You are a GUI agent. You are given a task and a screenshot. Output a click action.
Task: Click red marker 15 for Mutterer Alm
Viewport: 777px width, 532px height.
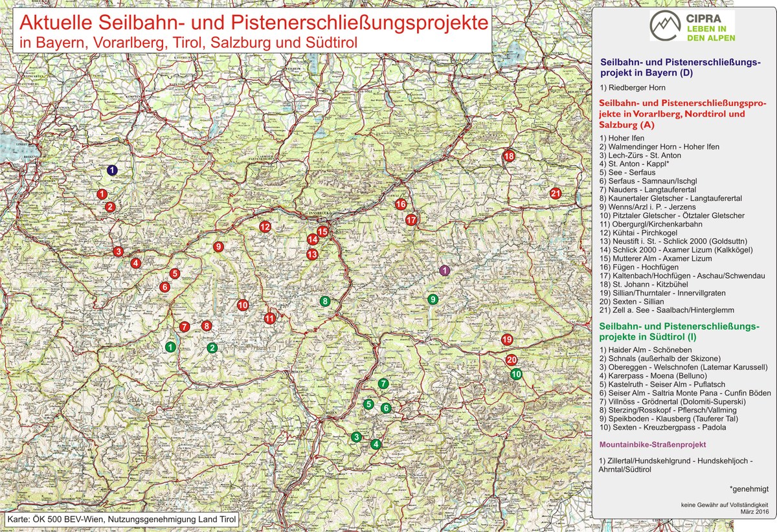(321, 230)
